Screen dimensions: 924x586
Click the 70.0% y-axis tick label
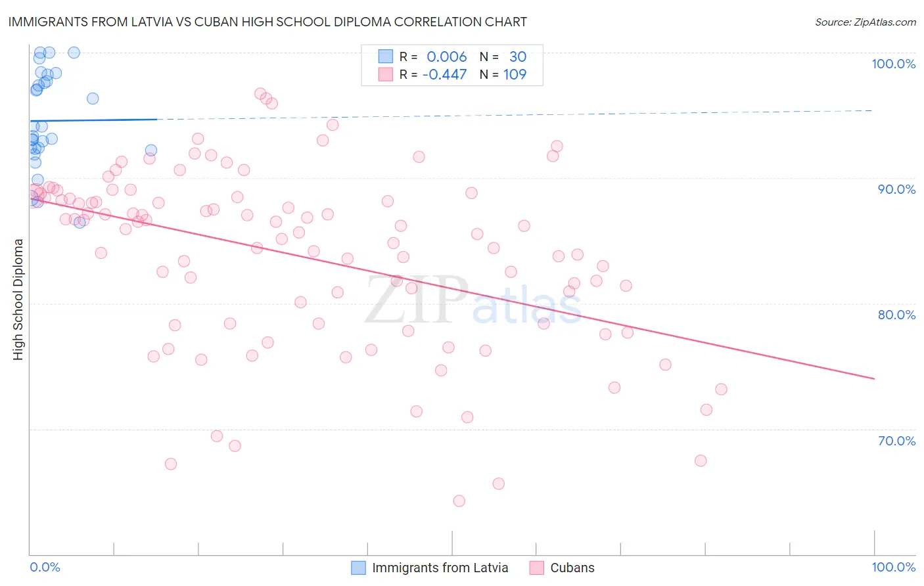click(897, 440)
